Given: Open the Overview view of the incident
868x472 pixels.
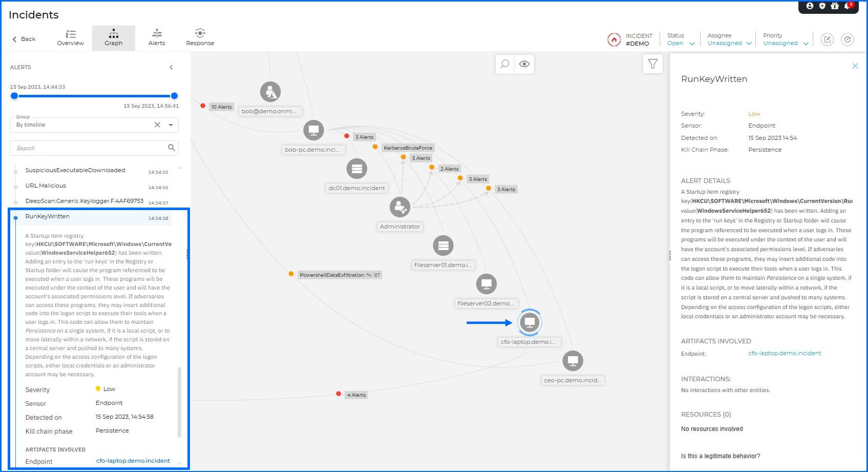Looking at the screenshot, I should click(x=70, y=37).
